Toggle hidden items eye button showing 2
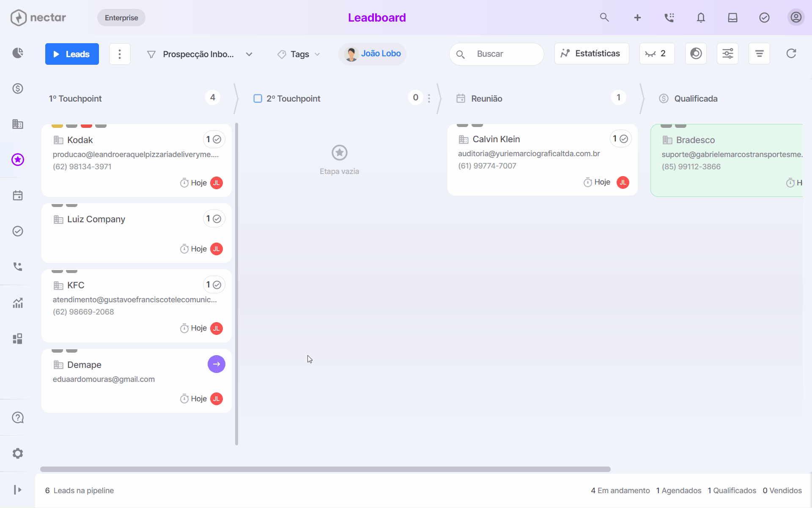The width and height of the screenshot is (812, 508). (x=657, y=54)
